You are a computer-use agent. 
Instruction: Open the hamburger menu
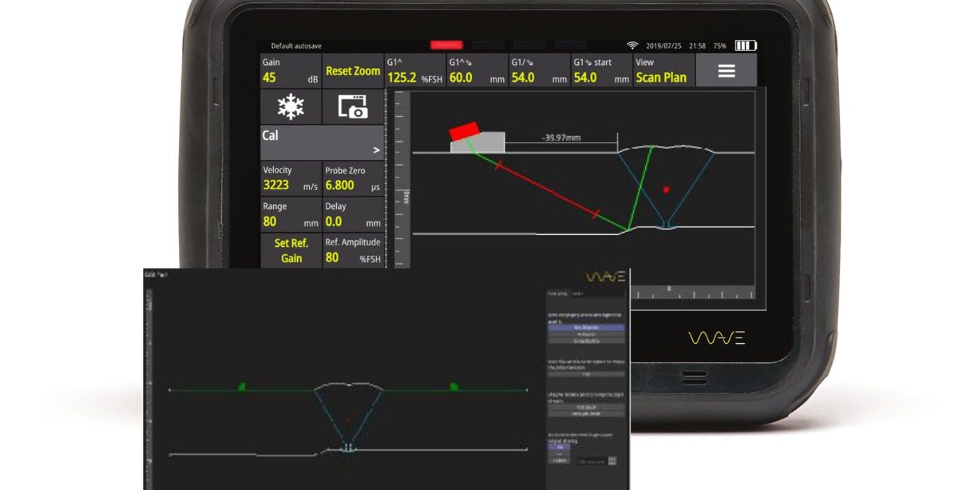click(726, 71)
